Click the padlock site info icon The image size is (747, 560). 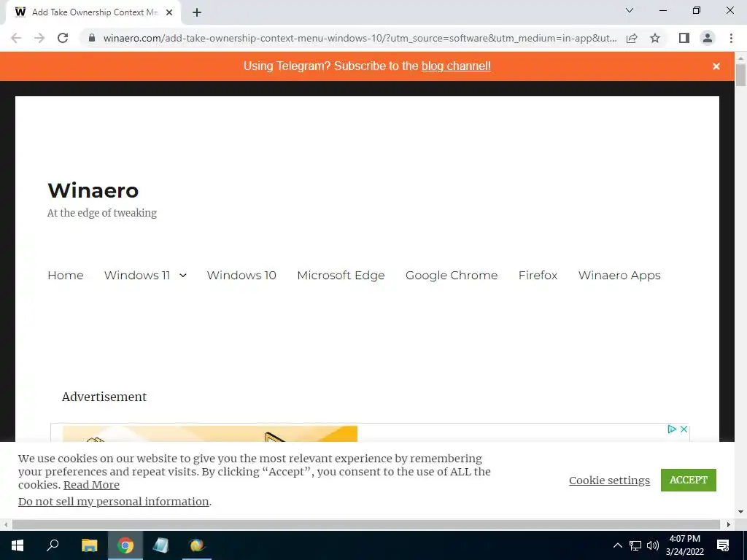[92, 38]
